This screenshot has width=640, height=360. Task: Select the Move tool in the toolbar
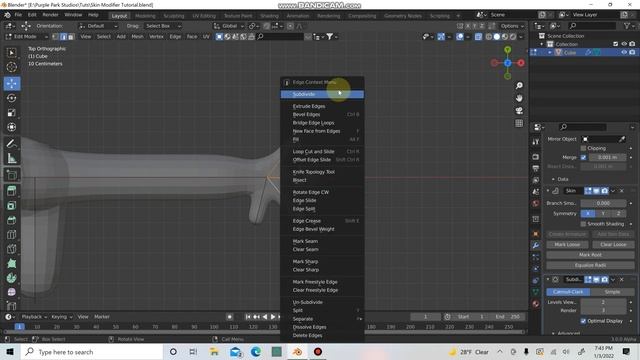12,84
